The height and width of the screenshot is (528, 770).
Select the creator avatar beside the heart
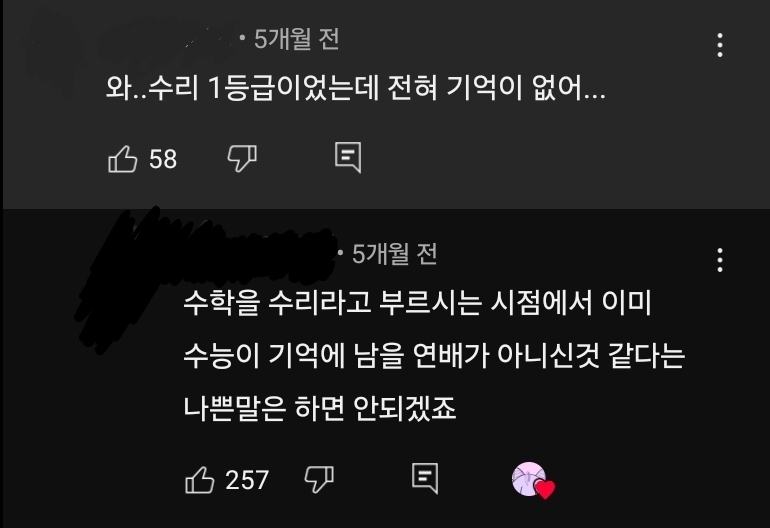pyautogui.click(x=528, y=478)
